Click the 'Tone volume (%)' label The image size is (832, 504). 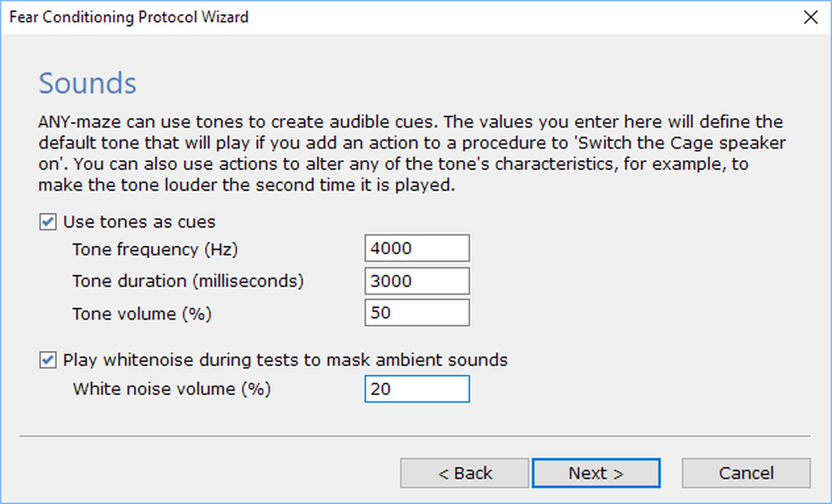pyautogui.click(x=142, y=314)
